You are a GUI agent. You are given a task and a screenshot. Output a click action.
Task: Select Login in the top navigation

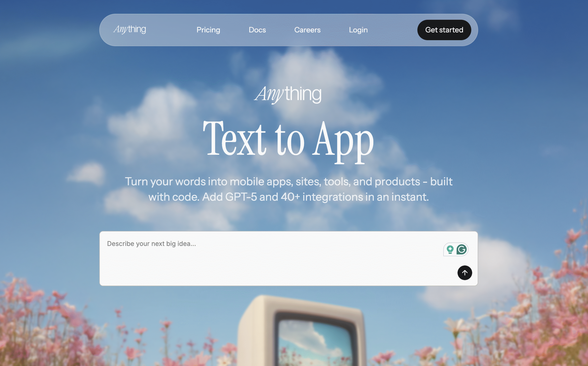(358, 30)
